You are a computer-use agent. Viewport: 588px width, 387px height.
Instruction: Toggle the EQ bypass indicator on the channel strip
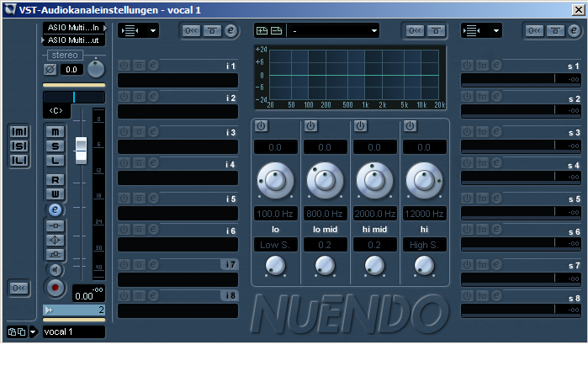coord(56,240)
